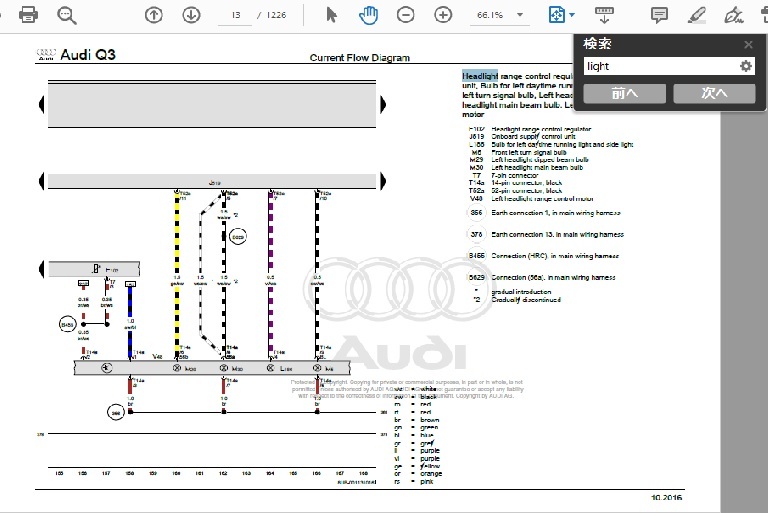Open the sign document pen tool
This screenshot has height=513, width=768.
[733, 15]
